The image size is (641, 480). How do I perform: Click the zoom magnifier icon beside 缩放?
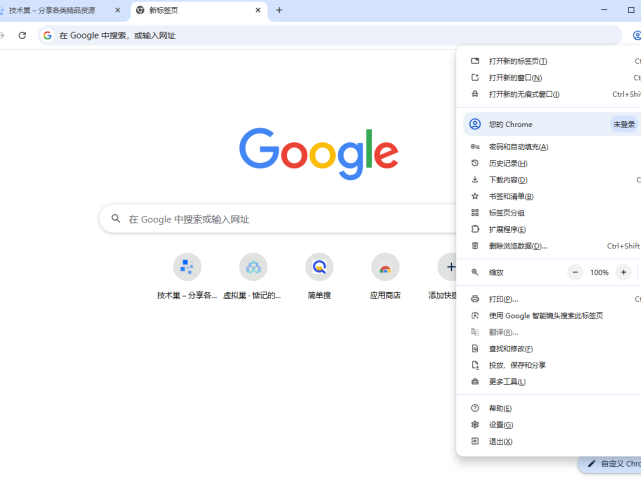click(x=475, y=272)
